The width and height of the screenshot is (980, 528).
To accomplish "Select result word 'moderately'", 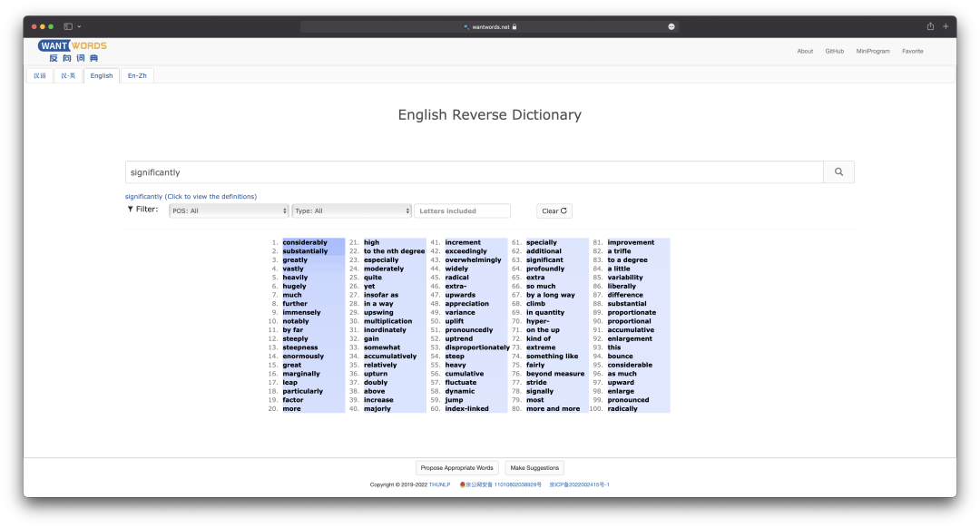I will [x=384, y=269].
